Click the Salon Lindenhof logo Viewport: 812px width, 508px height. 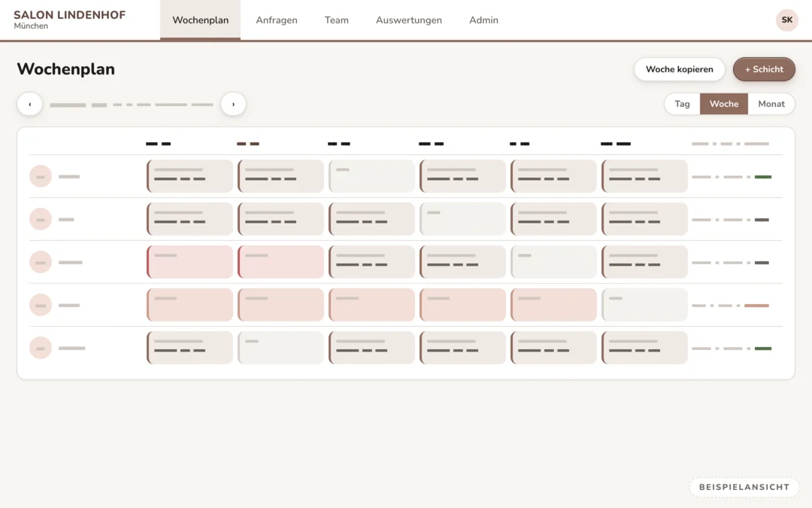[69, 15]
